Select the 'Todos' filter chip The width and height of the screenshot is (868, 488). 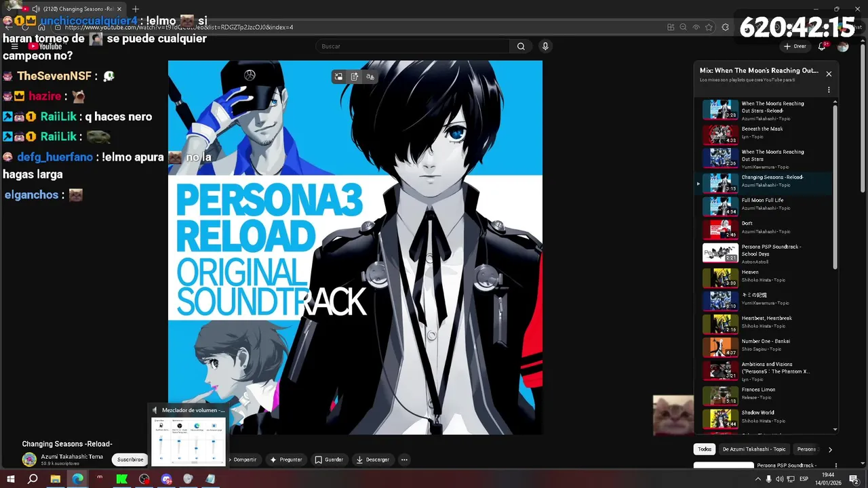click(705, 449)
